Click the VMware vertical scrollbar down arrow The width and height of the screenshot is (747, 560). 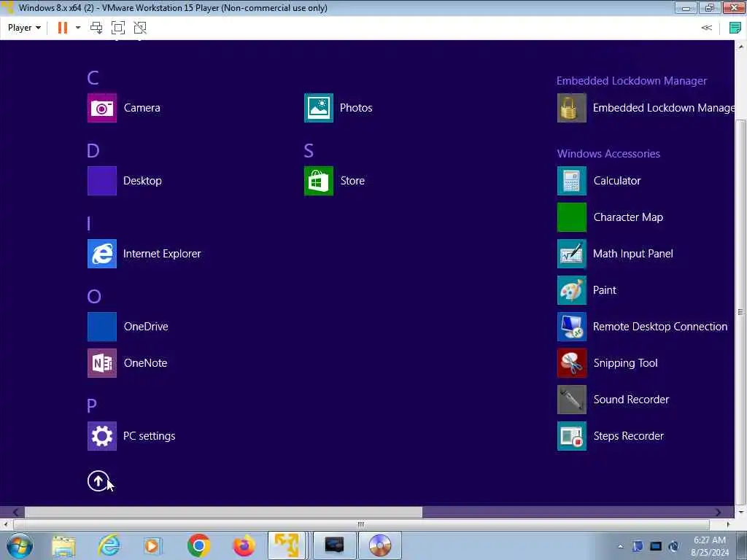(x=741, y=513)
